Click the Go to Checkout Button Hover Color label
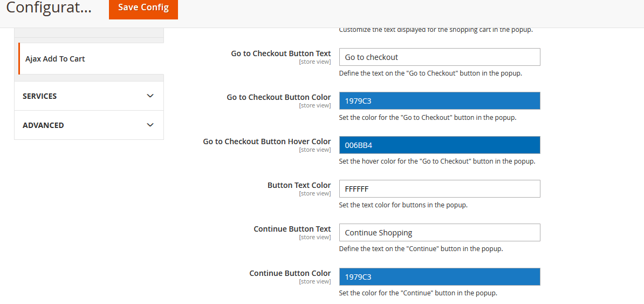This screenshot has height=304, width=644. coord(266,141)
